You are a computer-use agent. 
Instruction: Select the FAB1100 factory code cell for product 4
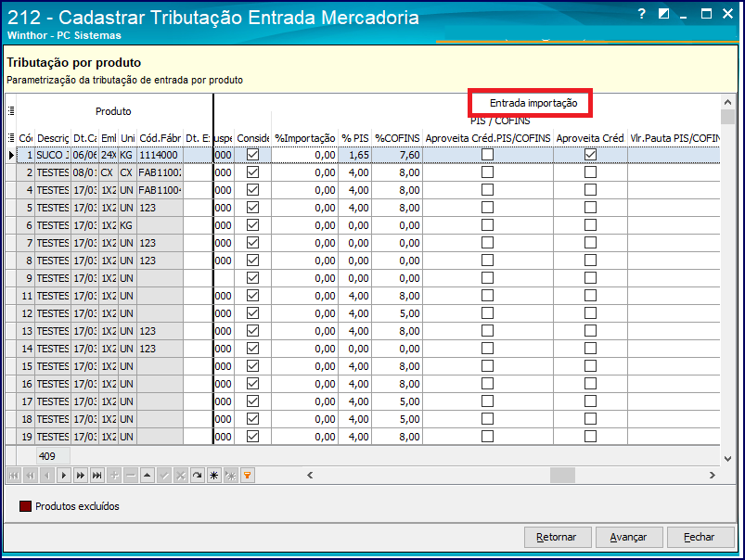[x=161, y=190]
